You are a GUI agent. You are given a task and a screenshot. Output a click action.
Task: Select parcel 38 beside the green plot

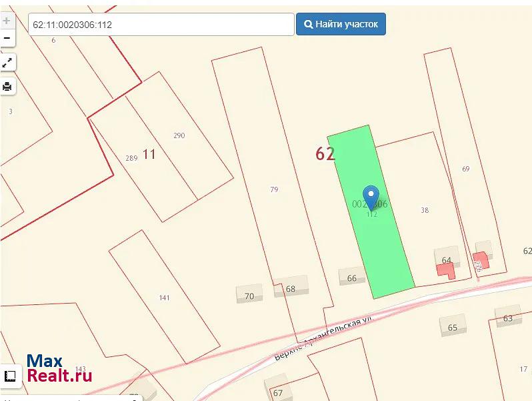425,210
